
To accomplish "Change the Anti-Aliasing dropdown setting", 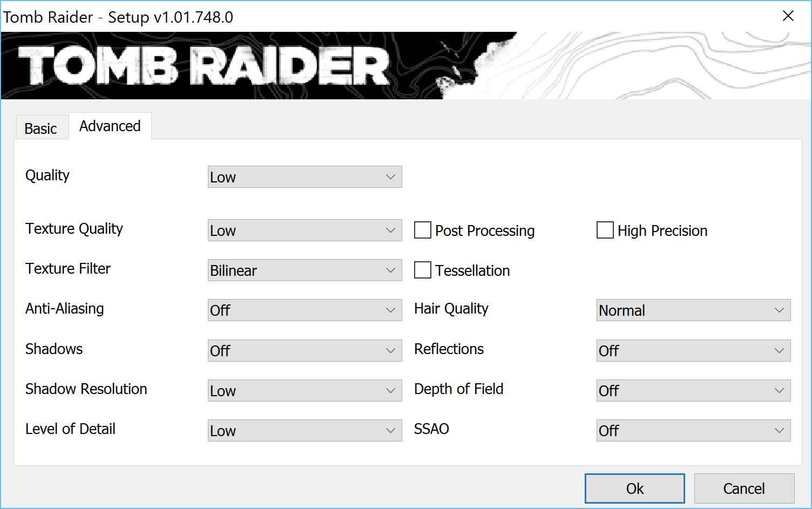I will tap(304, 310).
